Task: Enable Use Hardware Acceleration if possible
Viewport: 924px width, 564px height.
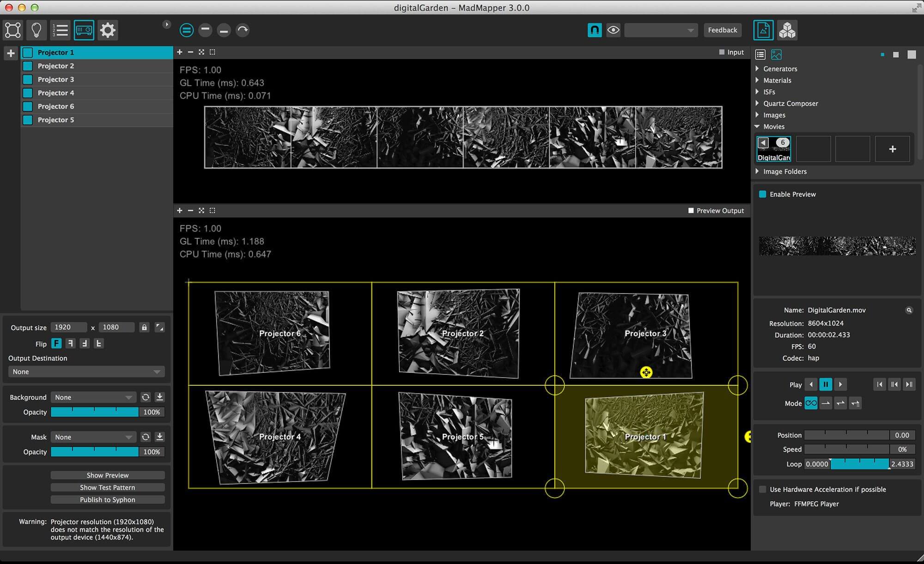Action: [763, 490]
